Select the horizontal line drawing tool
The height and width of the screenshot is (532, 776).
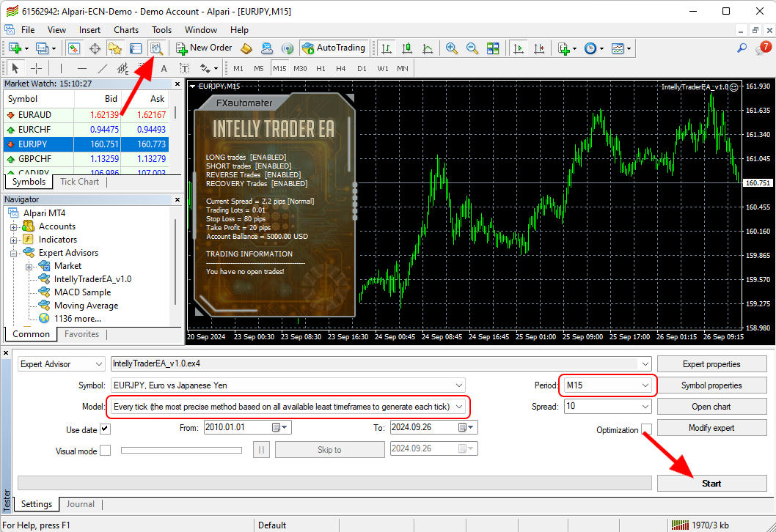tap(81, 68)
